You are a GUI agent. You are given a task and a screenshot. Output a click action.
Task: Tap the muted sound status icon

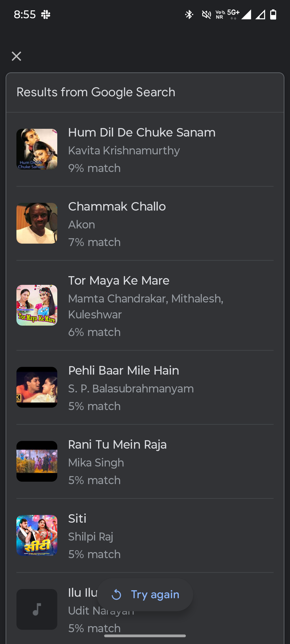(206, 14)
